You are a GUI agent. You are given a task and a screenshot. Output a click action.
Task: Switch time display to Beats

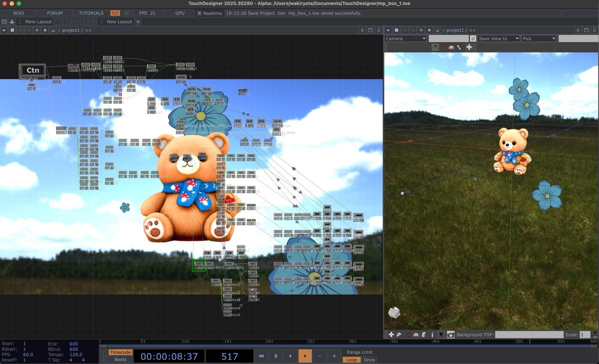coord(120,360)
